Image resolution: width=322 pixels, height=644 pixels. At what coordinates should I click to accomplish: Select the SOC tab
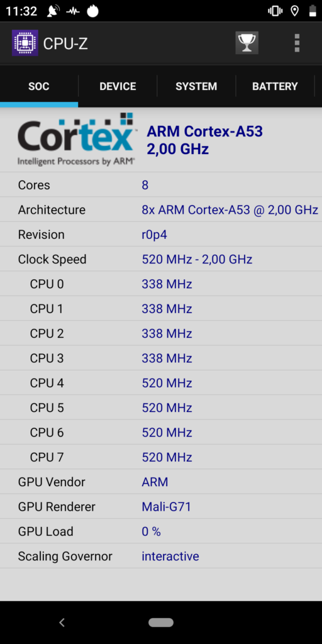(x=39, y=86)
